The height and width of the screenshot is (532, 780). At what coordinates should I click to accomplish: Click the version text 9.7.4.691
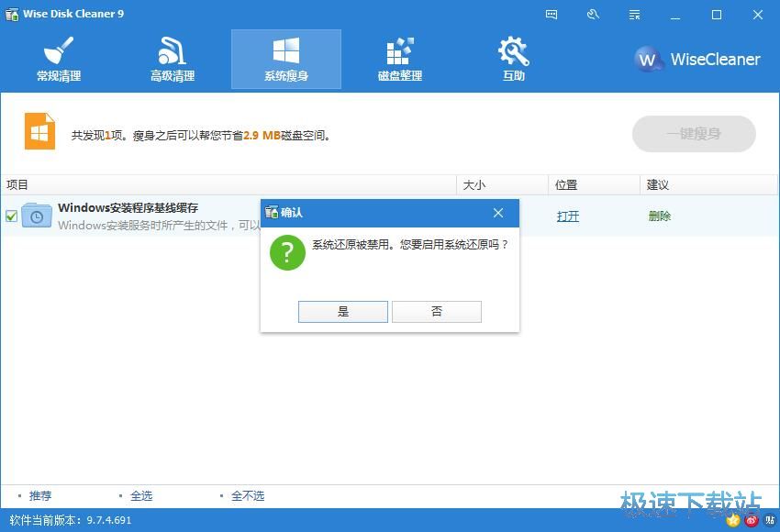[x=109, y=521]
